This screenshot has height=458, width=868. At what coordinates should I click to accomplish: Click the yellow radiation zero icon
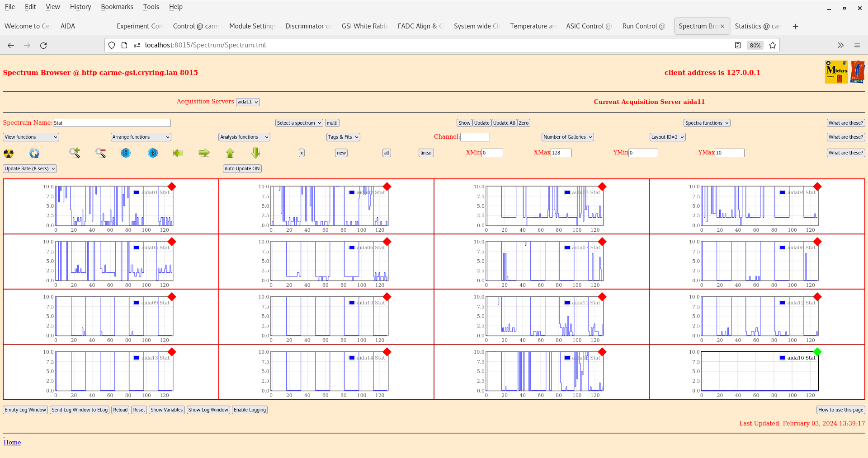point(9,153)
